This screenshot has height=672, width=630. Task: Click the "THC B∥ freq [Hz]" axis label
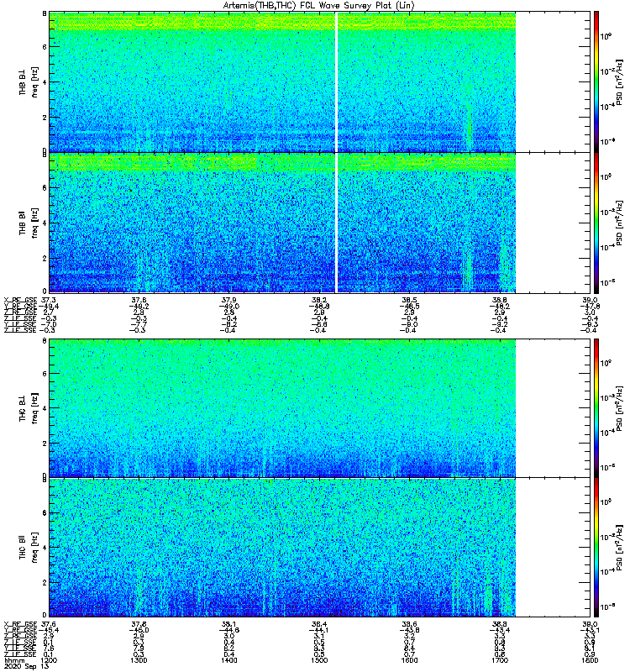[x=29, y=547]
